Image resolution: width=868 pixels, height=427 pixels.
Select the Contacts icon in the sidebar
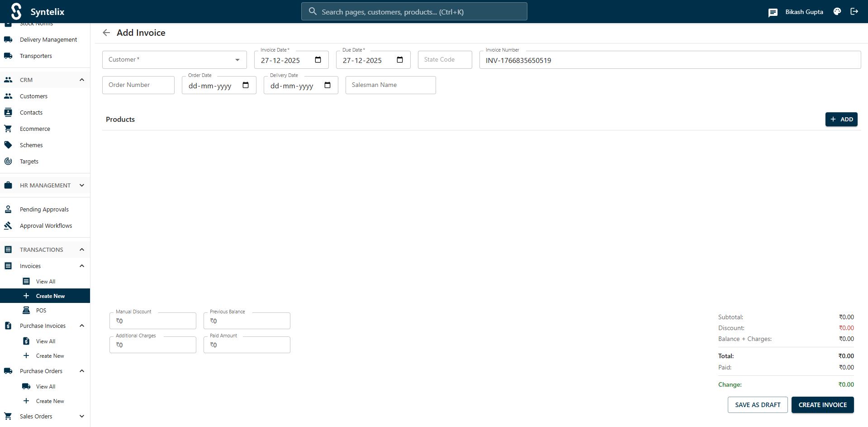coord(8,112)
